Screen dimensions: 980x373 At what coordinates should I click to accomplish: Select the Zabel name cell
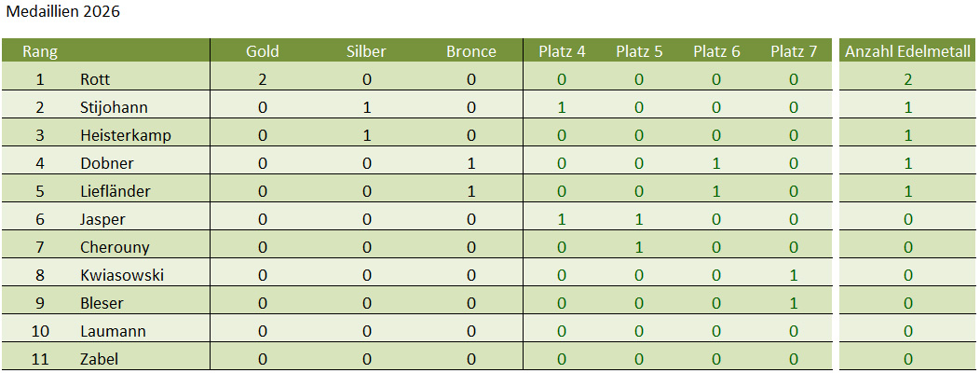tap(100, 359)
